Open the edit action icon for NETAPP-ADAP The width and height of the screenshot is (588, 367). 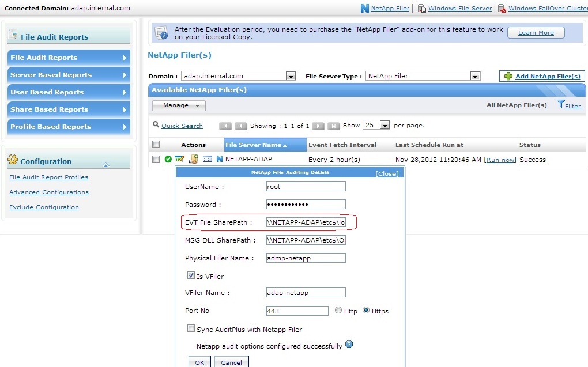pyautogui.click(x=179, y=158)
